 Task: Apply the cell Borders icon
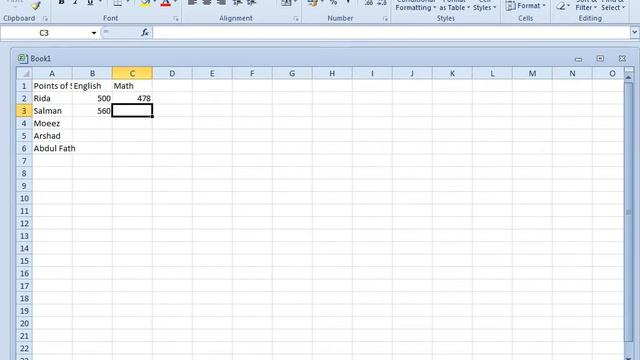tap(118, 3)
